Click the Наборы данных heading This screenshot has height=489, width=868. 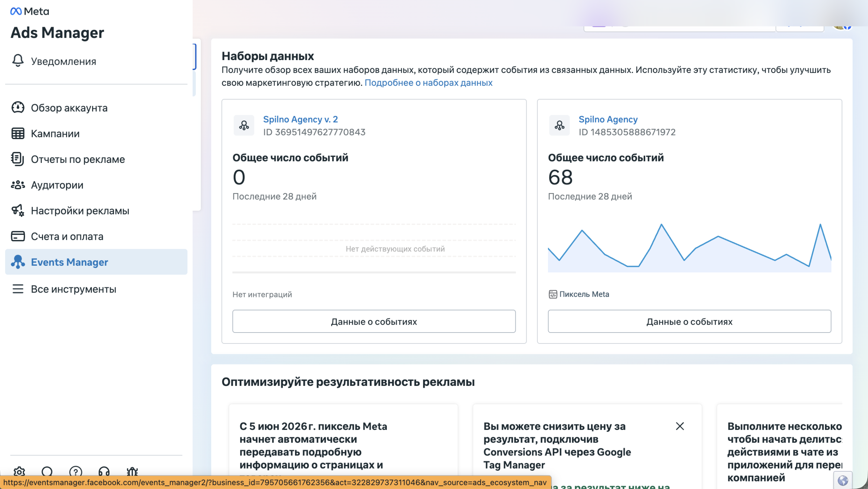(268, 56)
